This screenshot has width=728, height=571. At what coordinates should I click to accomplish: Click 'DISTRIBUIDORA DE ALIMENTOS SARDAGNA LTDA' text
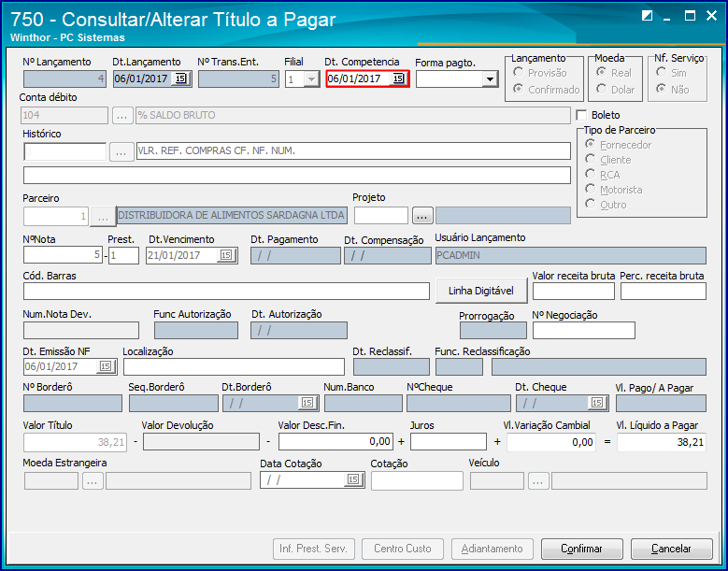click(x=231, y=215)
